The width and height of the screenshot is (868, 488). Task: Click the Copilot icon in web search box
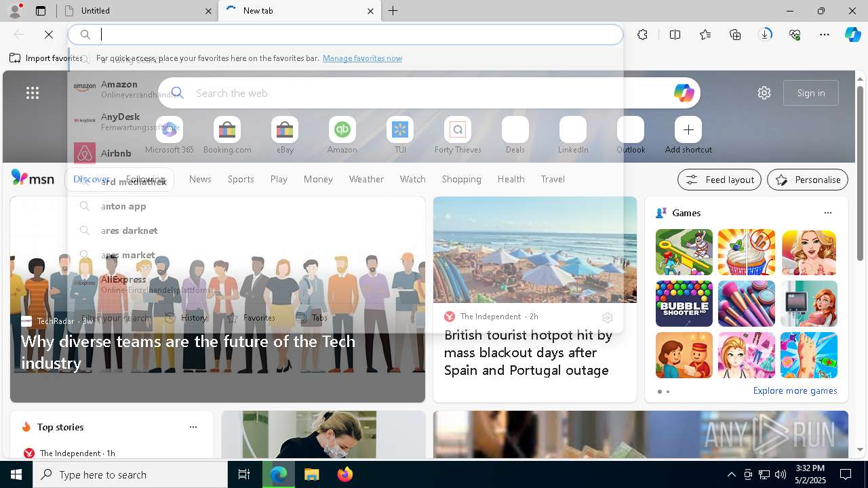(684, 93)
